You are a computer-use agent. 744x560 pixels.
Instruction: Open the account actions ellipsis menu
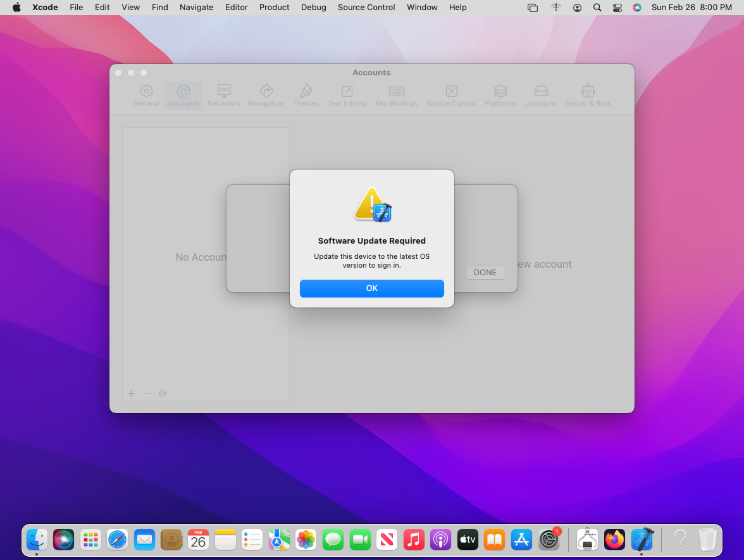point(163,393)
